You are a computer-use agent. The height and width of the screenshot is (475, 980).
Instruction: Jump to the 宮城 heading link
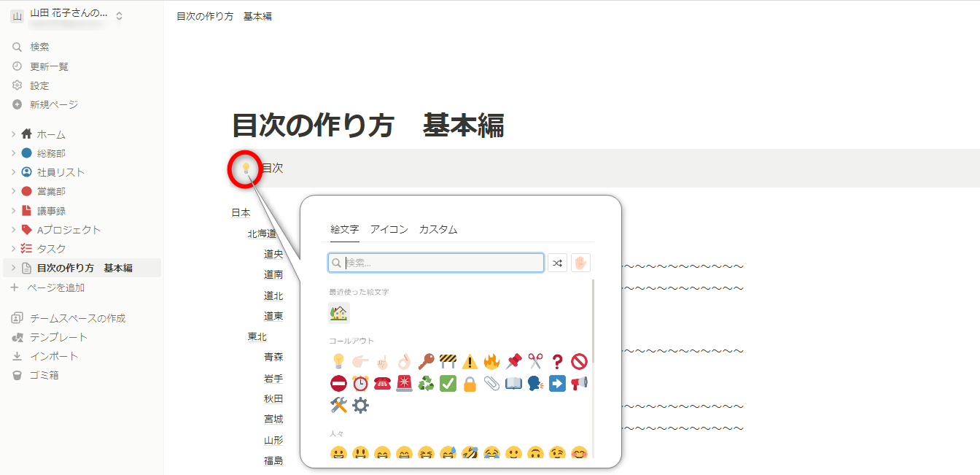273,419
